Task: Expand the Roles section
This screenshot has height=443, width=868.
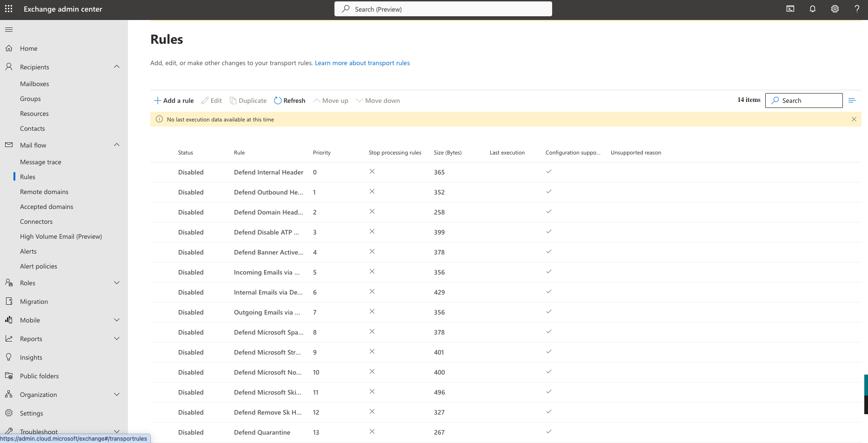Action: [x=117, y=282]
